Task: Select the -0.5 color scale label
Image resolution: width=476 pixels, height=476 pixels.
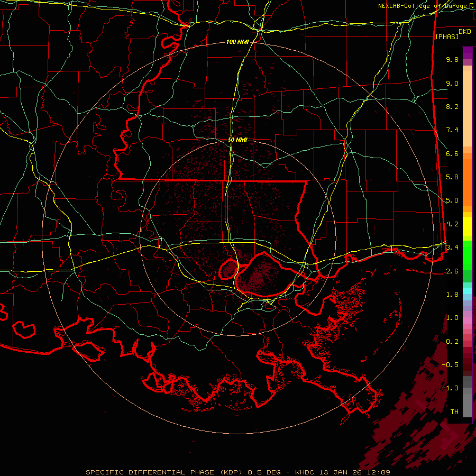Action: click(x=450, y=365)
